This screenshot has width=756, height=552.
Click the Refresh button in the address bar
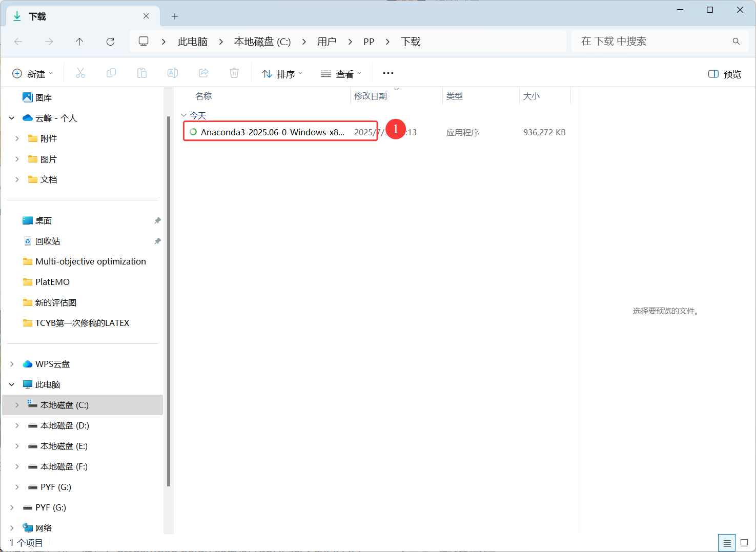coord(110,42)
